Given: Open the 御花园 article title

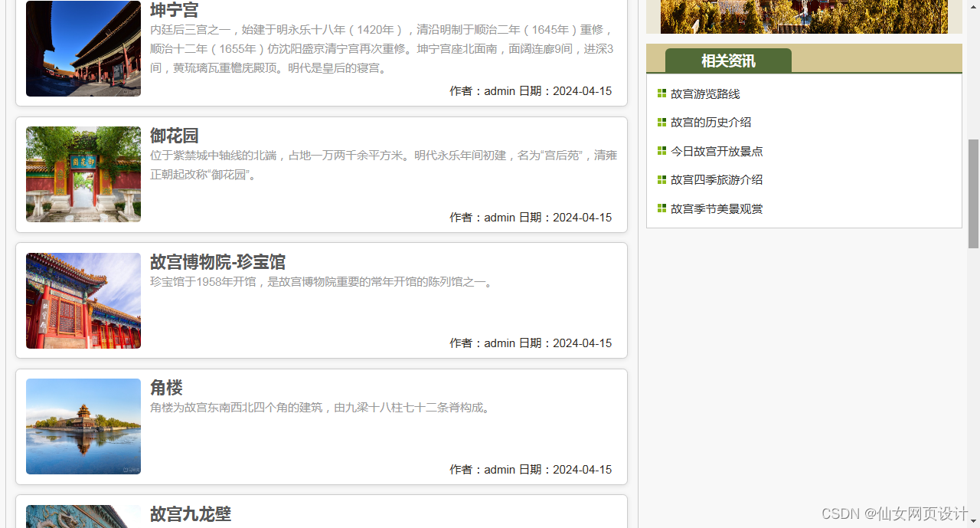Looking at the screenshot, I should [174, 136].
